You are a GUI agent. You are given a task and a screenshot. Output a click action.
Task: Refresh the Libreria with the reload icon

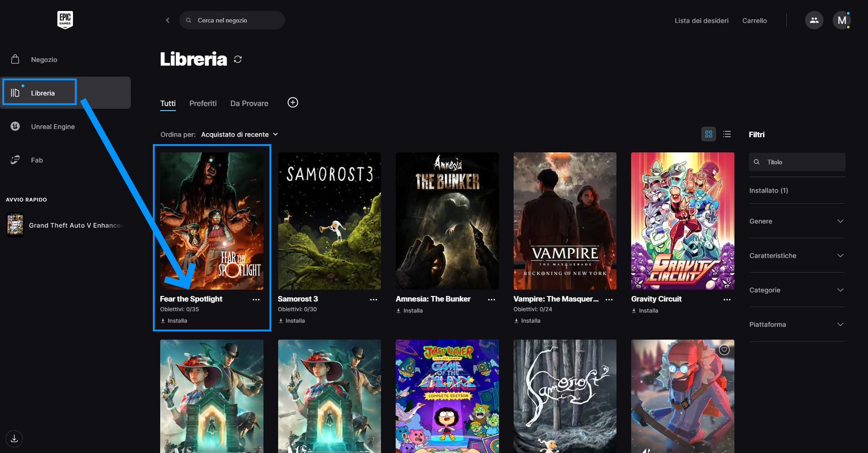238,59
